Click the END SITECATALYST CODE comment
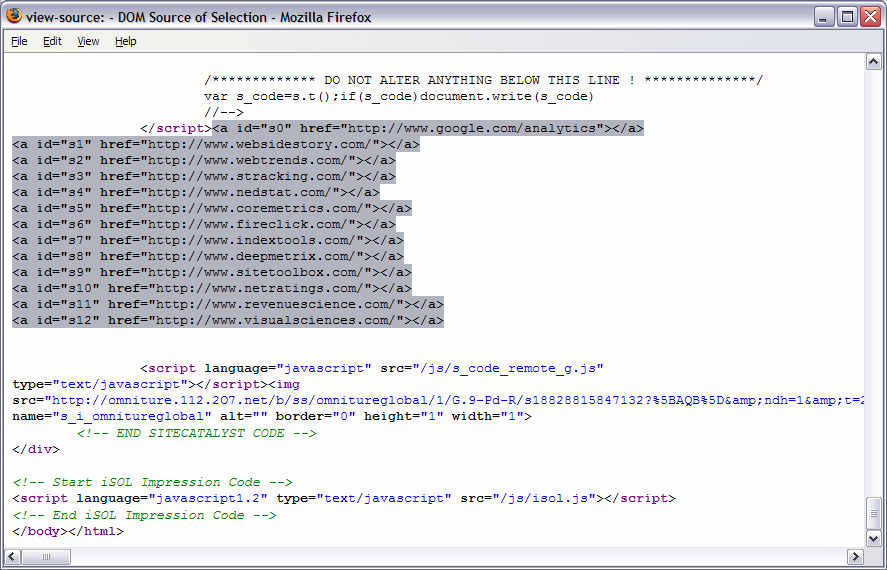887x570 pixels. point(197,434)
